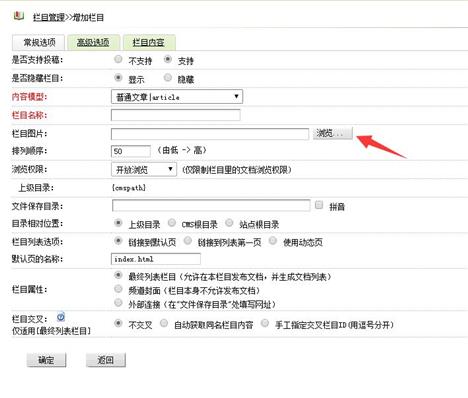Click the 内容模型: red label
The width and height of the screenshot is (468, 398).
(x=29, y=97)
